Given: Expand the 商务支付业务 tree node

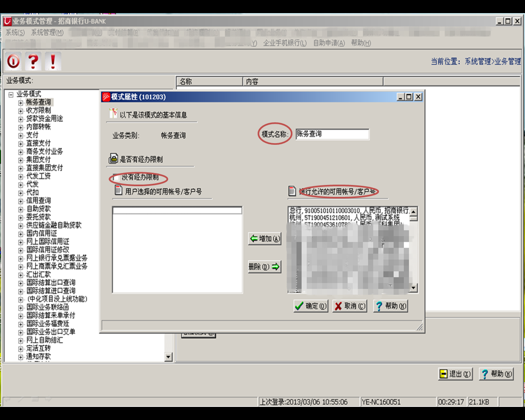Looking at the screenshot, I should pyautogui.click(x=21, y=152).
